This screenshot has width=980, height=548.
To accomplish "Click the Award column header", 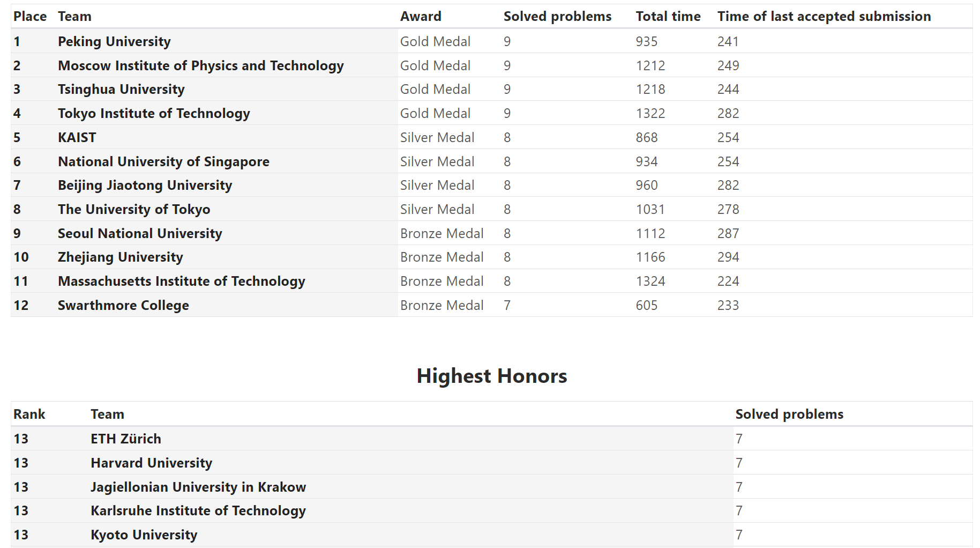I will click(x=421, y=17).
